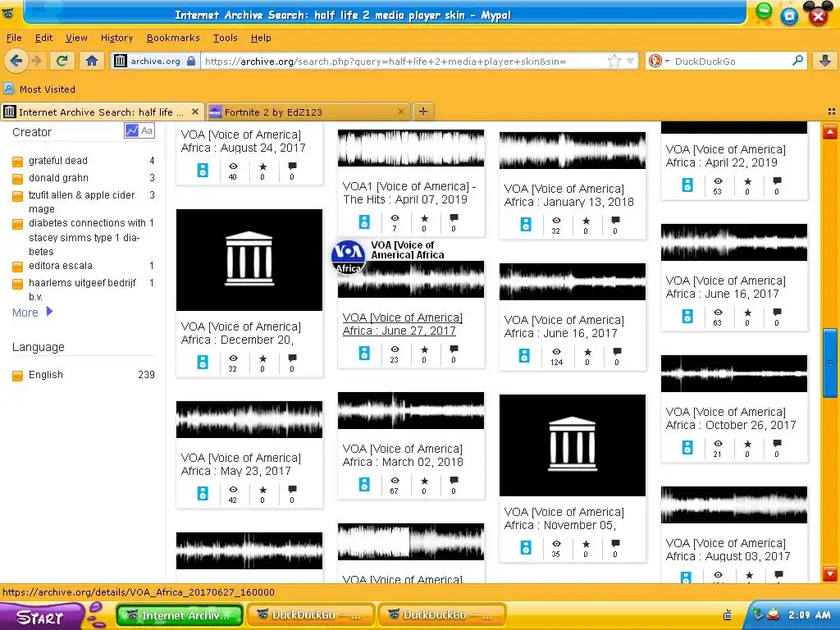Click audio icon on The Hits April 07 item

[x=364, y=221]
